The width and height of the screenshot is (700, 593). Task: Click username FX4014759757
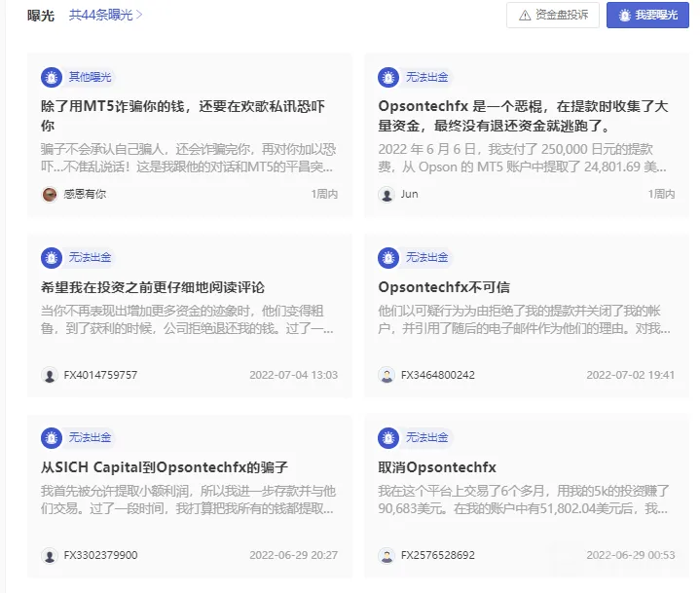[x=100, y=375]
